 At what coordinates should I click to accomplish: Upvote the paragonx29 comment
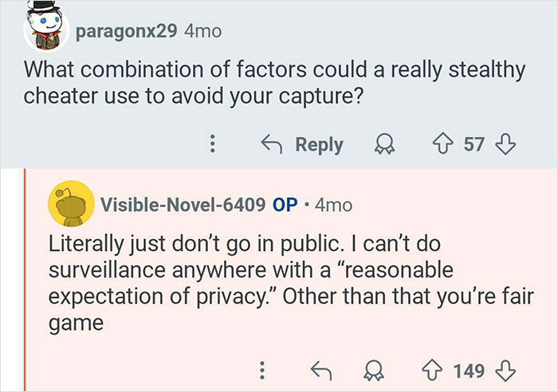(x=438, y=145)
